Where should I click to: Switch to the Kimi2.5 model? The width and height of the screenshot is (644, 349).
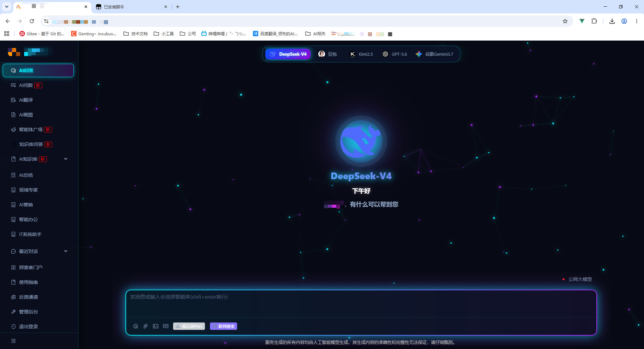click(x=361, y=54)
